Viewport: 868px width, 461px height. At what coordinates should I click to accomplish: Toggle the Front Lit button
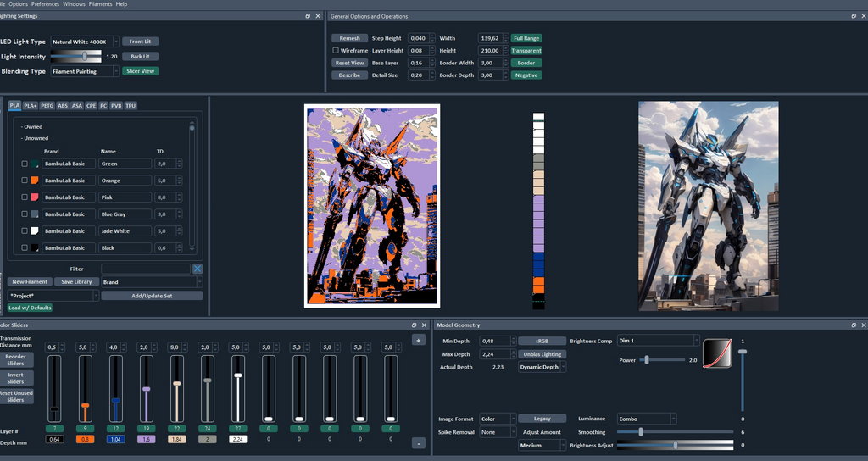tap(140, 42)
